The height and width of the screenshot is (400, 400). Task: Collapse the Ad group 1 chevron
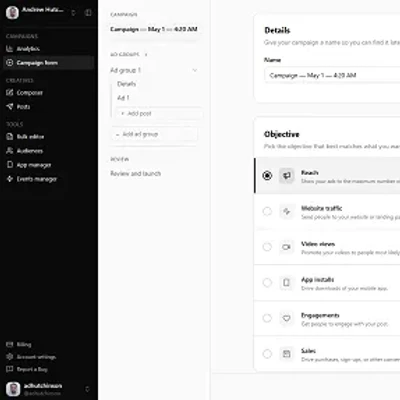click(195, 70)
